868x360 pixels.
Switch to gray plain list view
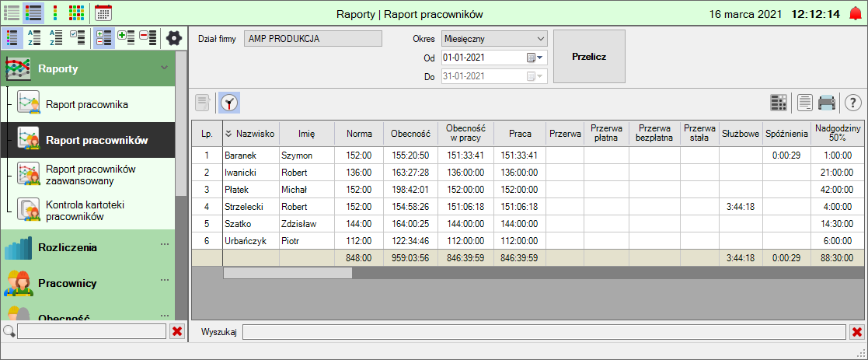coord(12,12)
